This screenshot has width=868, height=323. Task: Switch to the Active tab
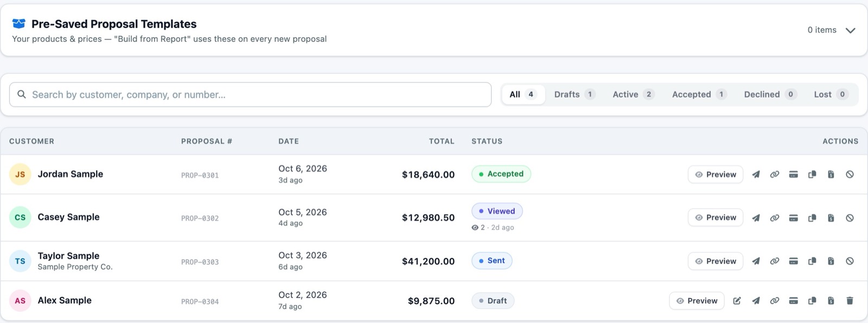[633, 94]
